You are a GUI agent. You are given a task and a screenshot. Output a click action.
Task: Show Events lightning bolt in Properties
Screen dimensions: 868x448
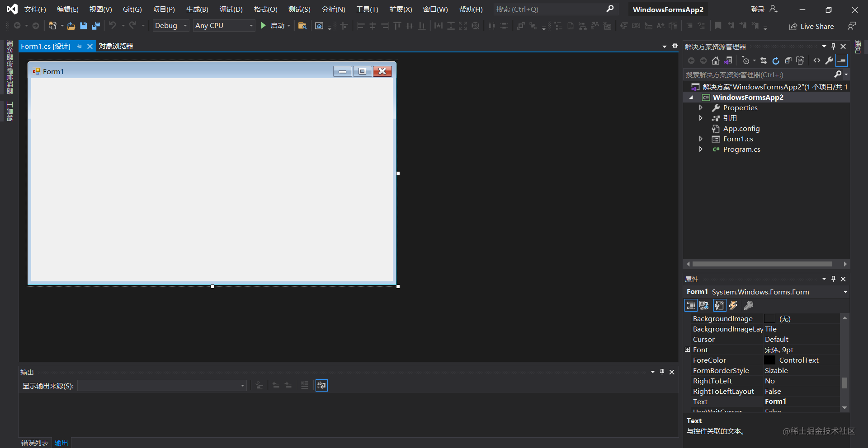(733, 305)
